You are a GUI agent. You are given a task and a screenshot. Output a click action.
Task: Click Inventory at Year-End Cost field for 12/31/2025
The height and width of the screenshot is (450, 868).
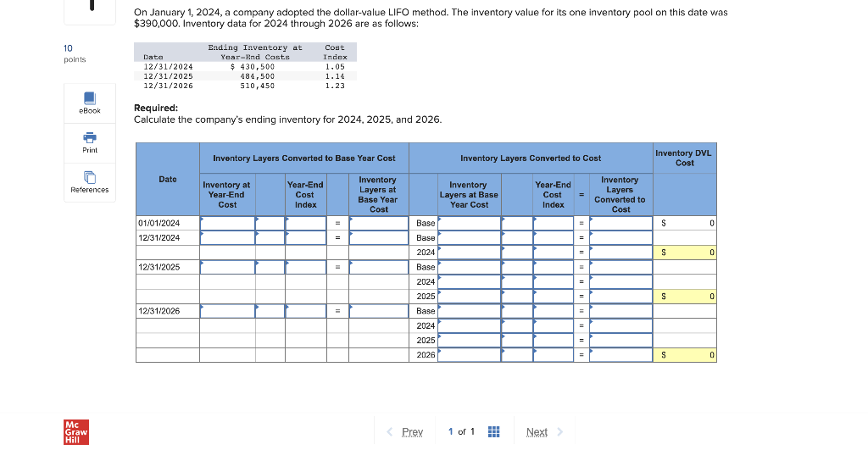pyautogui.click(x=227, y=267)
